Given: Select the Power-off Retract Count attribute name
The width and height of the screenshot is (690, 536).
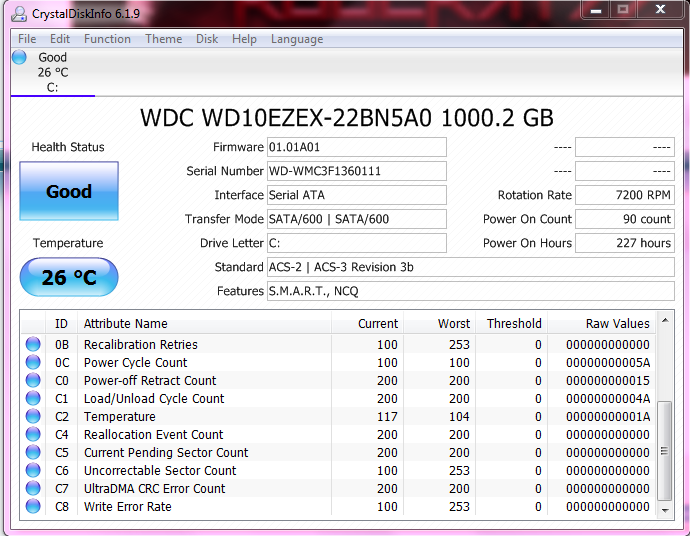Looking at the screenshot, I should tap(150, 380).
